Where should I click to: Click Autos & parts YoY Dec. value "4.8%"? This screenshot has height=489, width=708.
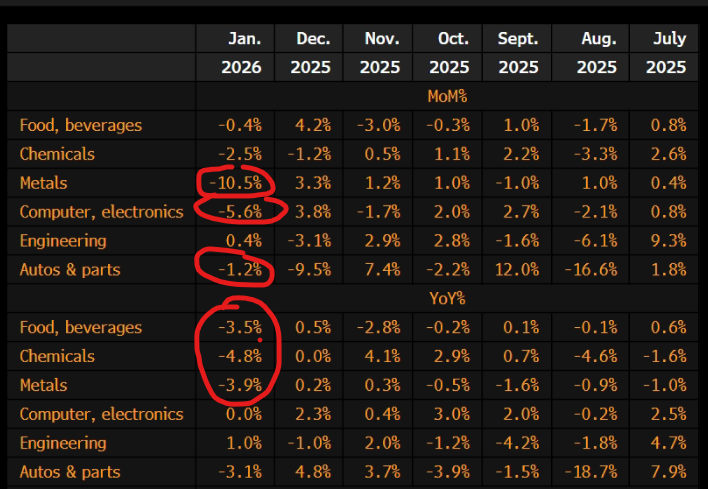[313, 472]
